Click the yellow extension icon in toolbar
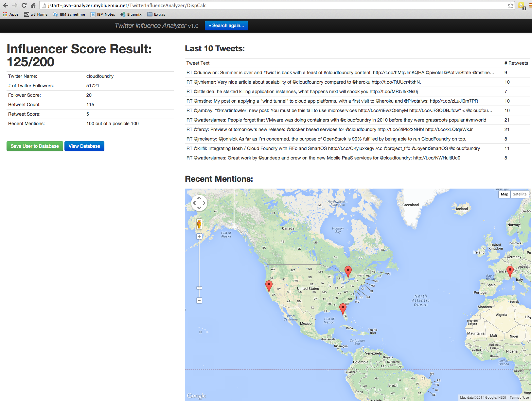532x402 pixels. [522, 6]
